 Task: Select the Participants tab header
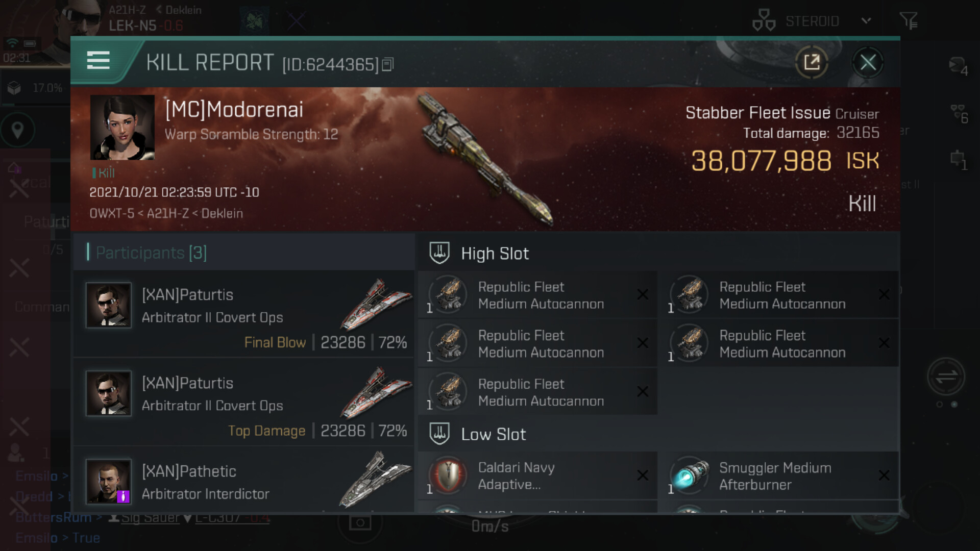pyautogui.click(x=151, y=253)
